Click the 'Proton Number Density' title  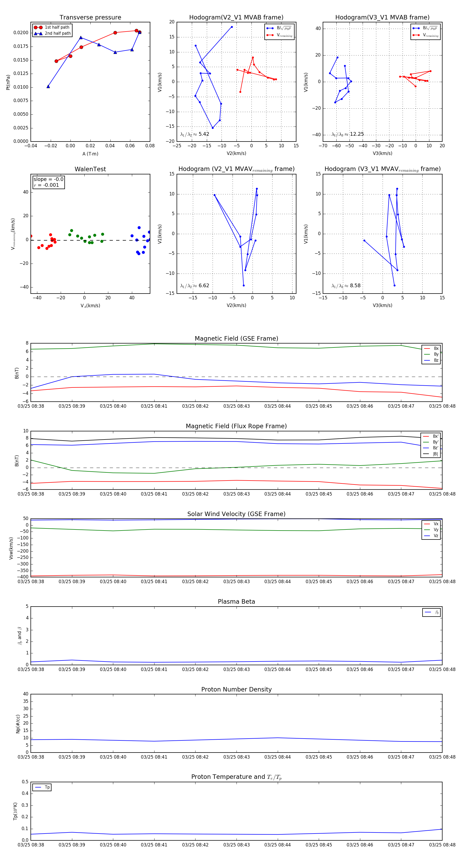coord(236,689)
